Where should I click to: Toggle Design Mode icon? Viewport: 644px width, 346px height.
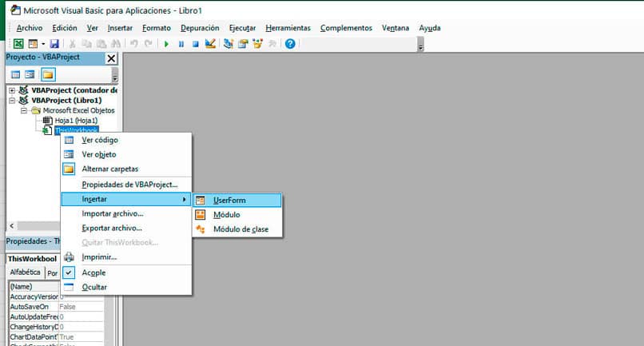point(210,44)
